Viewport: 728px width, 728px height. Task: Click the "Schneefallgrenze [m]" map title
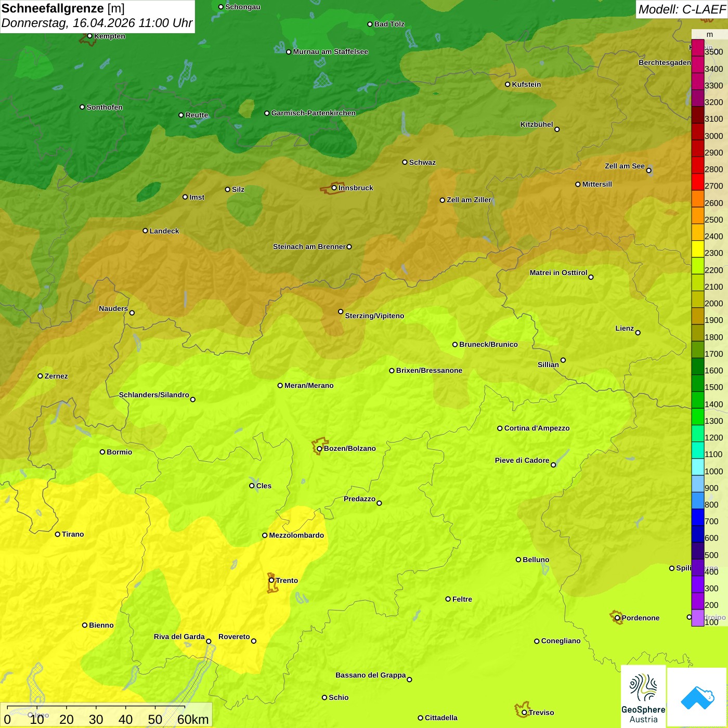63,8
